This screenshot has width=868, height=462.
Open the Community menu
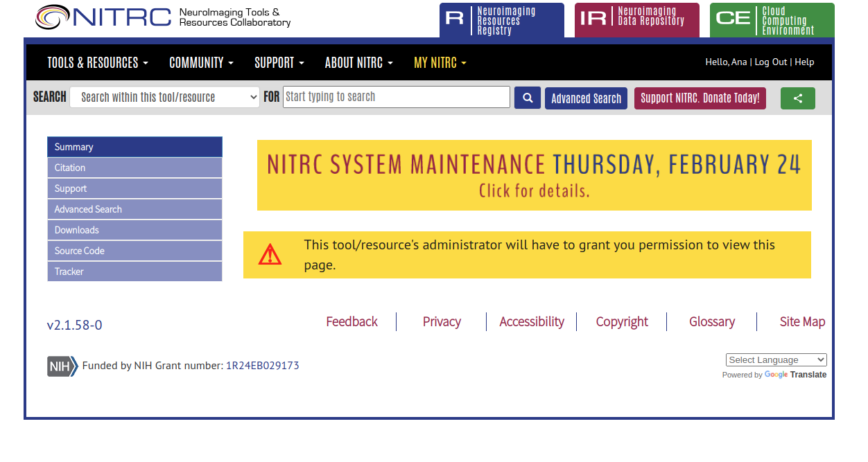pos(201,63)
